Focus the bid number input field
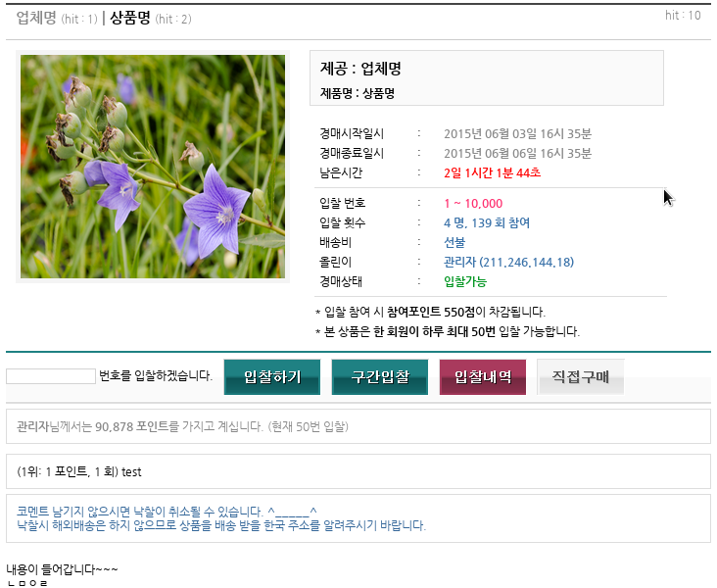The width and height of the screenshot is (717, 588). tap(50, 376)
